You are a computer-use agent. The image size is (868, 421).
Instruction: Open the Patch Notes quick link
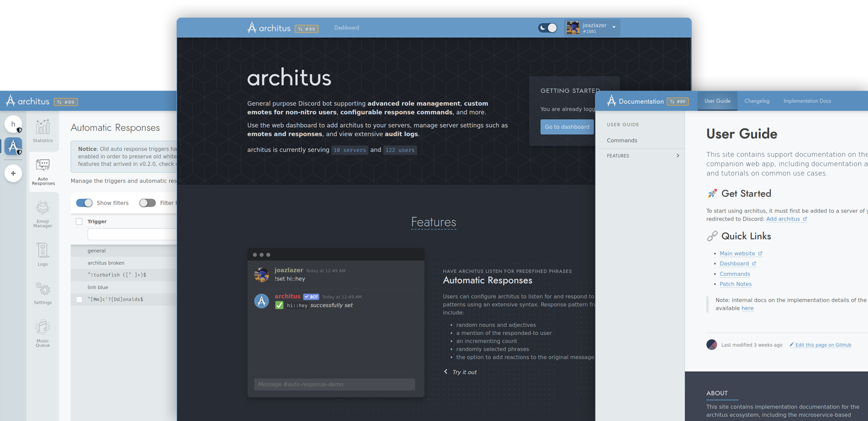pyautogui.click(x=735, y=284)
